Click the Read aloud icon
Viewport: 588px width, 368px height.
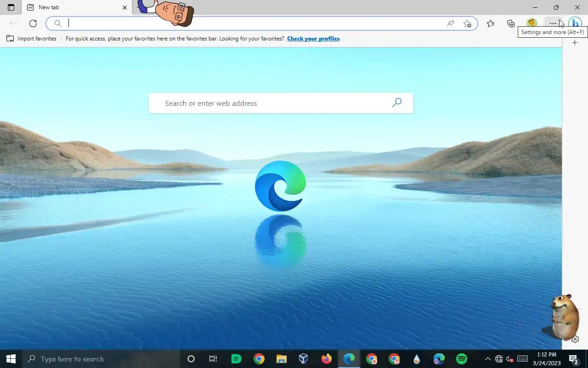click(x=451, y=23)
